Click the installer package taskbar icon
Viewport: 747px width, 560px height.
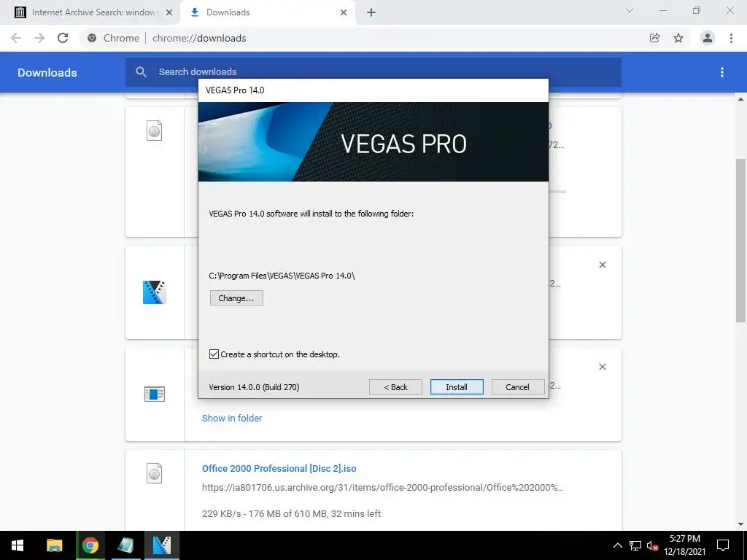pos(125,545)
